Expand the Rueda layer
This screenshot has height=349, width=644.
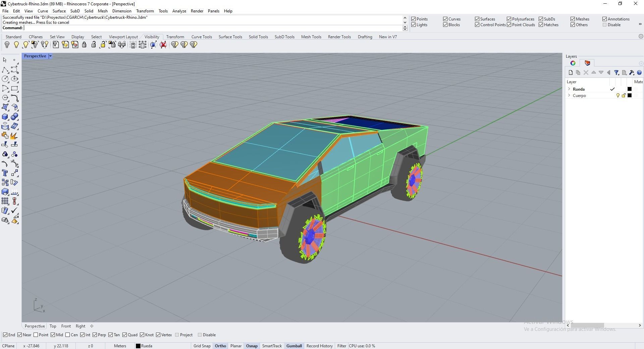coord(569,89)
